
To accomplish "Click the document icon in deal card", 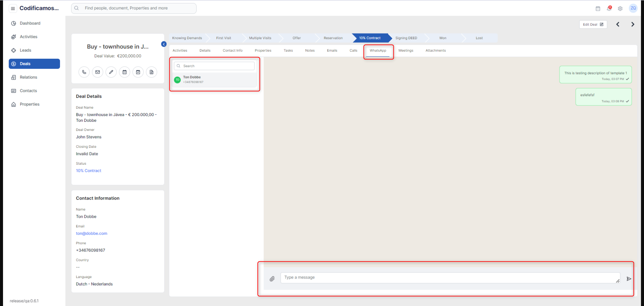I will (x=152, y=72).
